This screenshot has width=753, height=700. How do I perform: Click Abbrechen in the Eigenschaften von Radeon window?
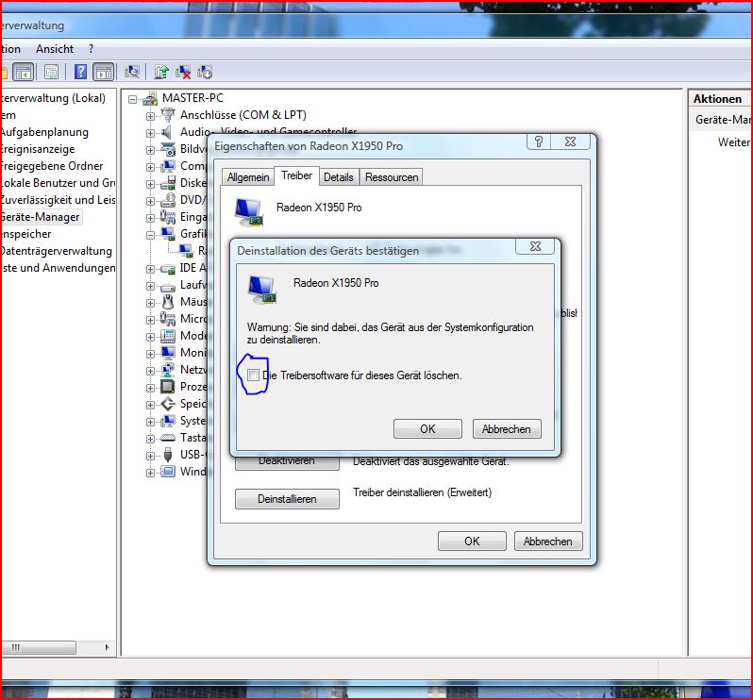tap(548, 542)
